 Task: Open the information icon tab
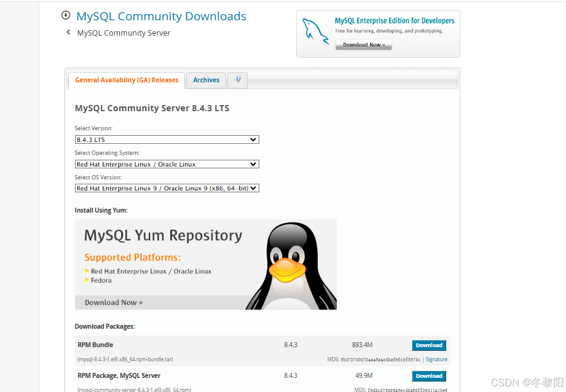237,79
